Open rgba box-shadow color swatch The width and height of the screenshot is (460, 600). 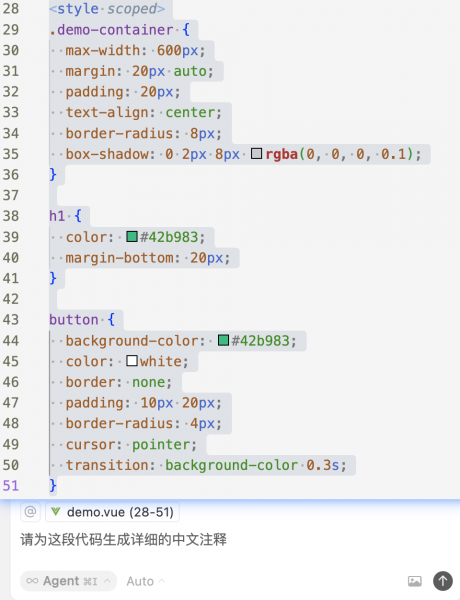click(x=256, y=154)
